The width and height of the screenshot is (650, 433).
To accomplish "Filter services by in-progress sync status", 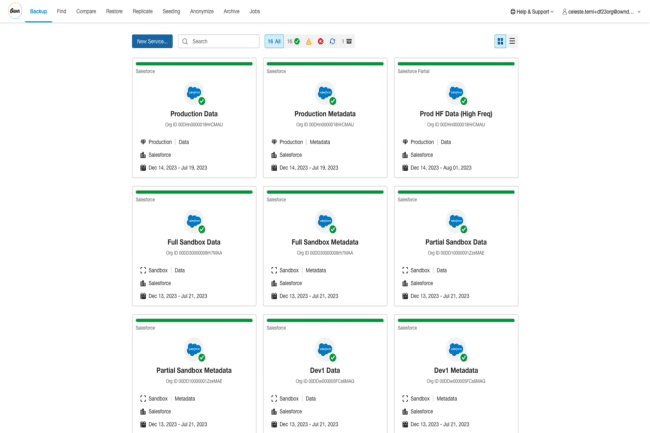I will pos(332,41).
